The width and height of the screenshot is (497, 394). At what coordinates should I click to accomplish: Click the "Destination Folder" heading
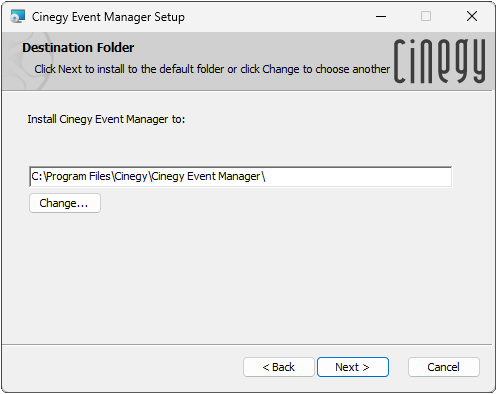pos(78,48)
